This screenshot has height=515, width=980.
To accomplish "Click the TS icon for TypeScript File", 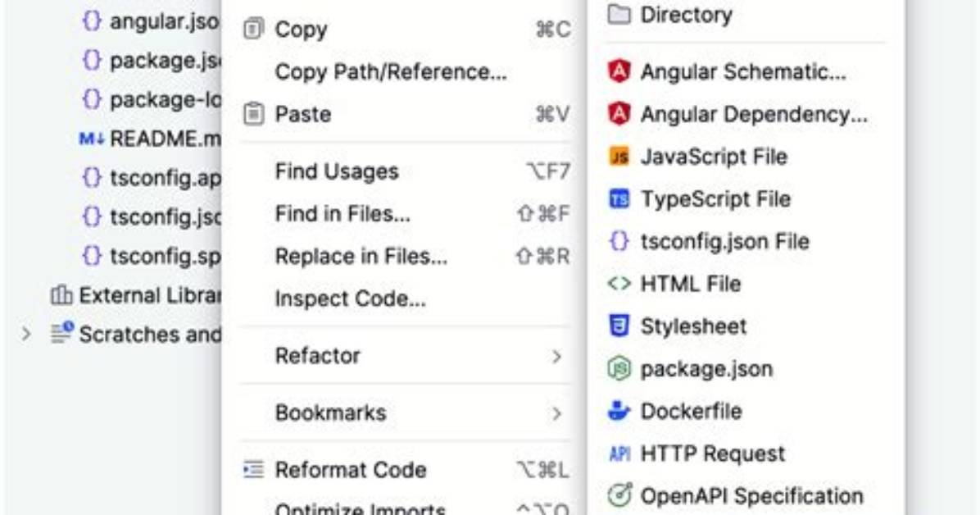I will tap(619, 199).
